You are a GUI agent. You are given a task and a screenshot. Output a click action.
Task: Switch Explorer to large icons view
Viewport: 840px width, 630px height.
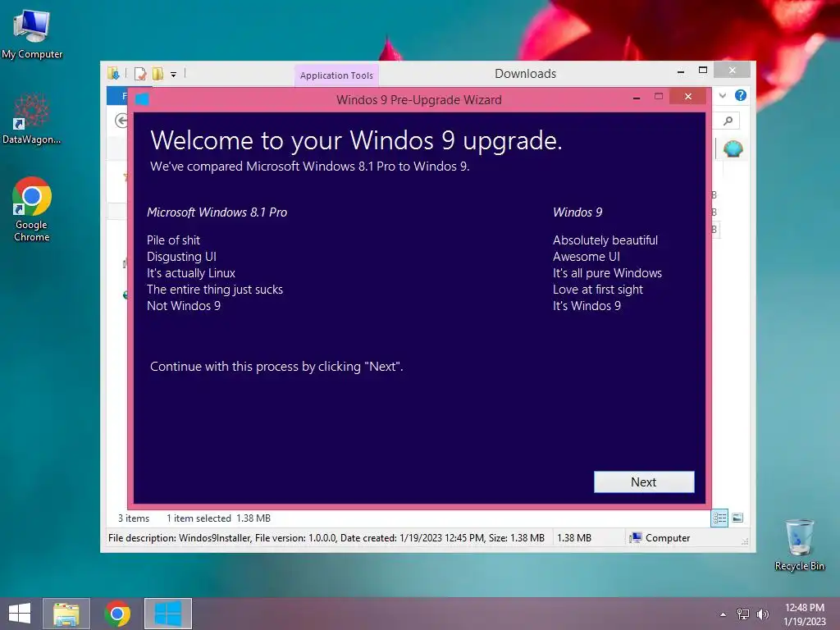pos(737,518)
